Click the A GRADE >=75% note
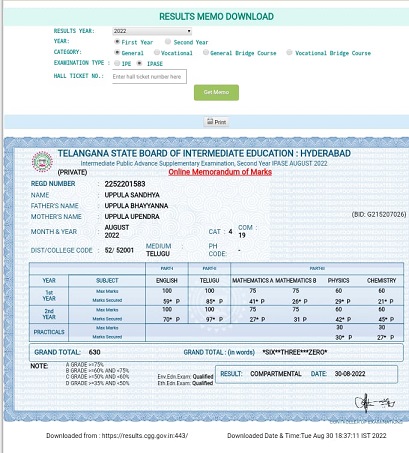This screenshot has height=453, width=409. click(x=85, y=365)
